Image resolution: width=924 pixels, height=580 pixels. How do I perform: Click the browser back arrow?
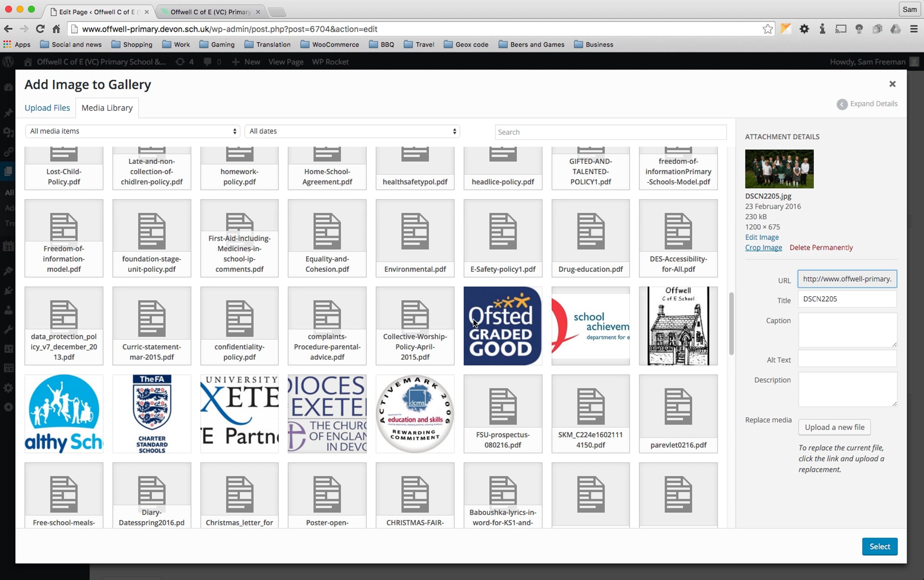point(8,29)
